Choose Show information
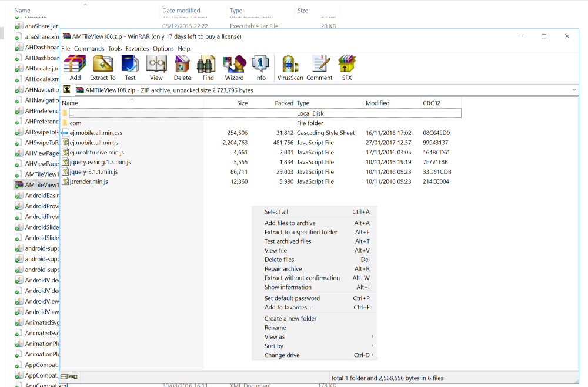 pyautogui.click(x=314, y=287)
